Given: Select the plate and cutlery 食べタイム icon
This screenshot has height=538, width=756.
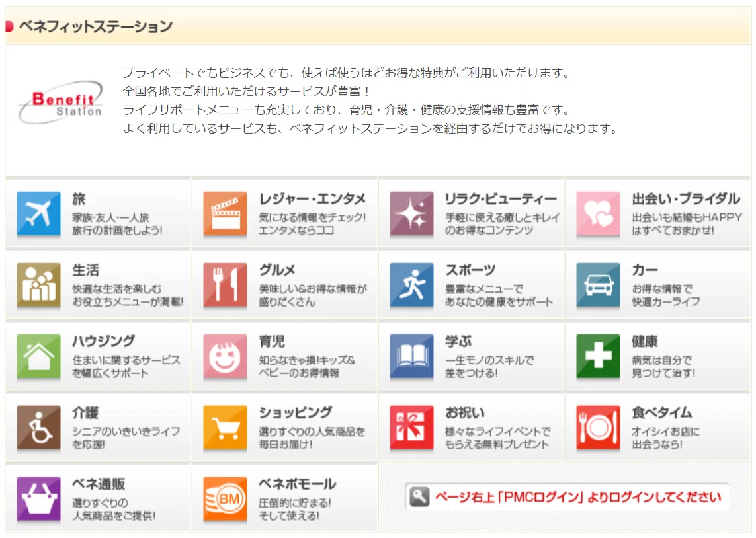Looking at the screenshot, I should 599,427.
